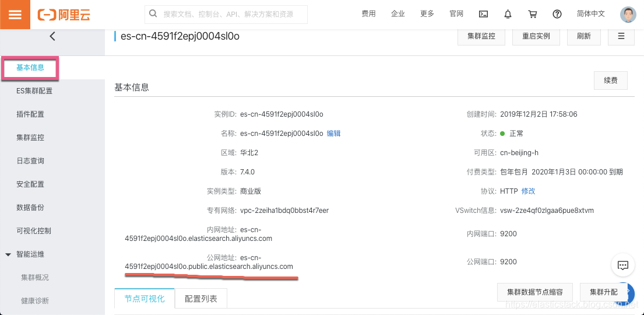Click the 重启实例 button
The width and height of the screenshot is (644, 315).
[x=536, y=36]
